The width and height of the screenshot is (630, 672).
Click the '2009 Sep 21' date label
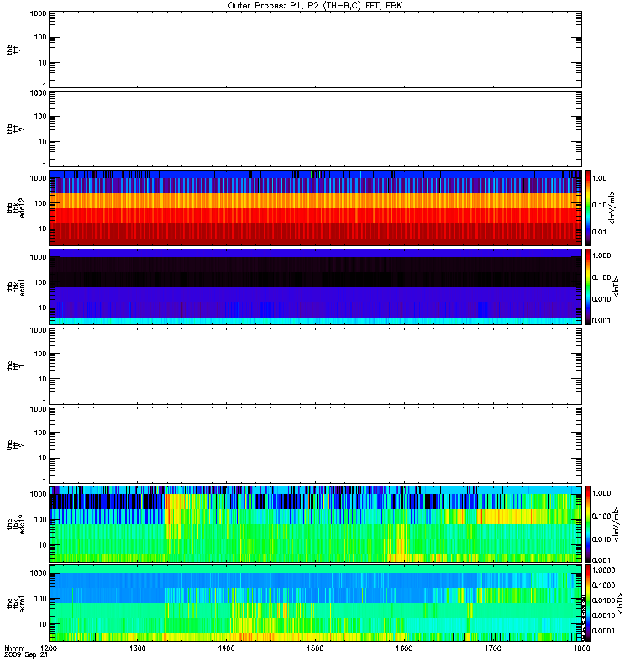click(x=26, y=655)
